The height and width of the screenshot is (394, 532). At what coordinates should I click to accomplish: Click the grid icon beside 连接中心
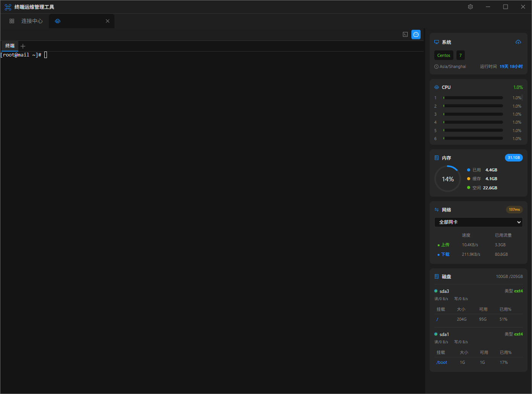(12, 21)
